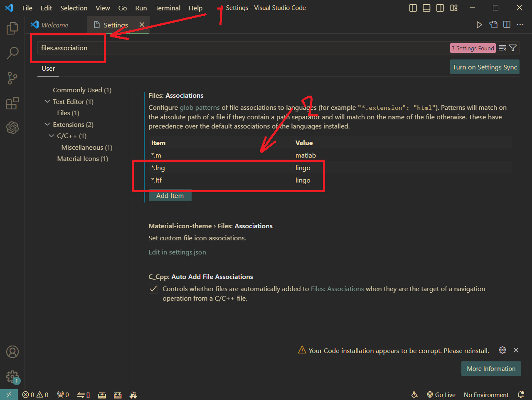Click the Run play icon in editor toolbar
Viewport: 532px width, 400px height.
(479, 25)
